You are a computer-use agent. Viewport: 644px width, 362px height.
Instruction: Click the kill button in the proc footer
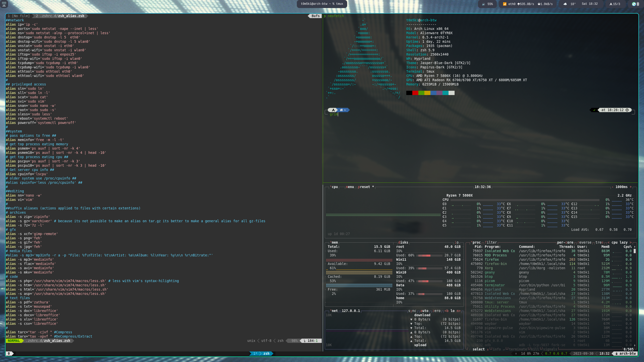click(x=535, y=349)
